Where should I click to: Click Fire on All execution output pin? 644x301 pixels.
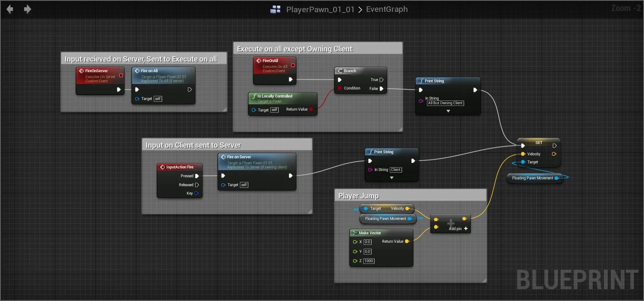click(190, 89)
